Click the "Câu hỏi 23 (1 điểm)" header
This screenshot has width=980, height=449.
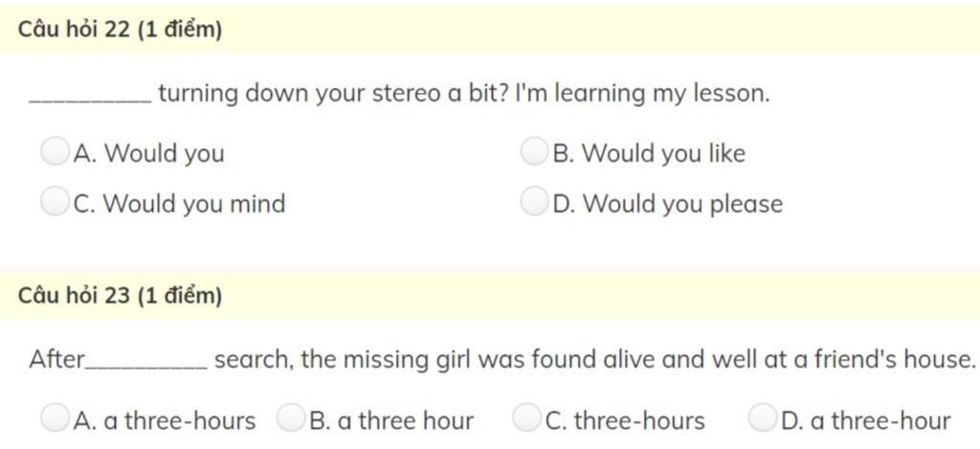point(121,296)
